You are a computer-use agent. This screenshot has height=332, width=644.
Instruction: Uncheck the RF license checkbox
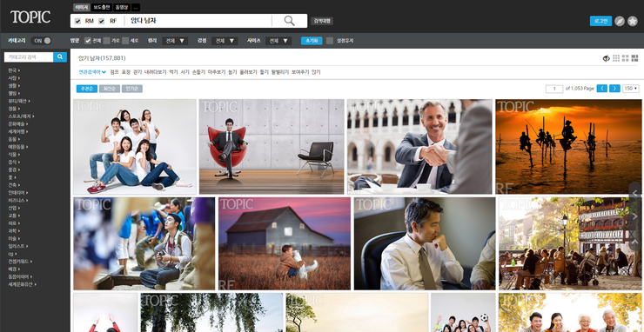pos(102,22)
